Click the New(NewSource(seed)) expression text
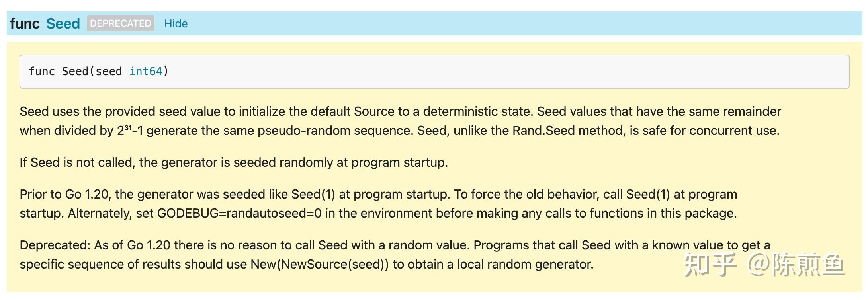This screenshot has width=868, height=300. click(319, 265)
